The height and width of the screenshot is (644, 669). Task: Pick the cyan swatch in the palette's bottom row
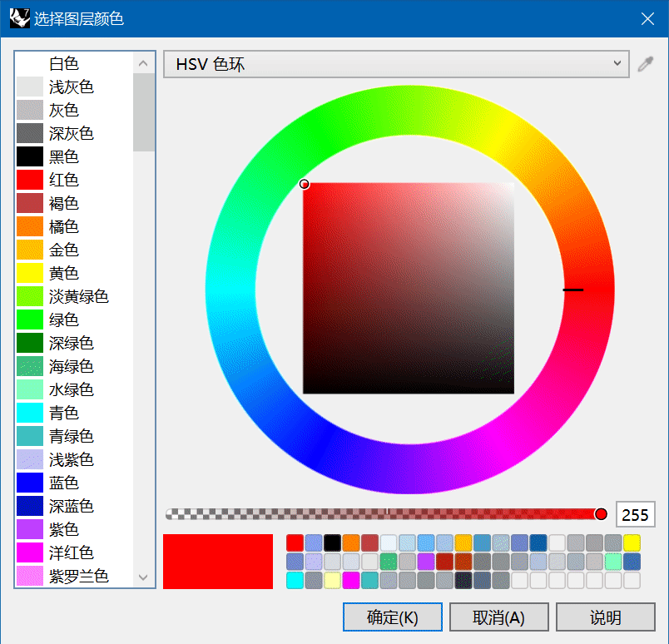point(295,581)
